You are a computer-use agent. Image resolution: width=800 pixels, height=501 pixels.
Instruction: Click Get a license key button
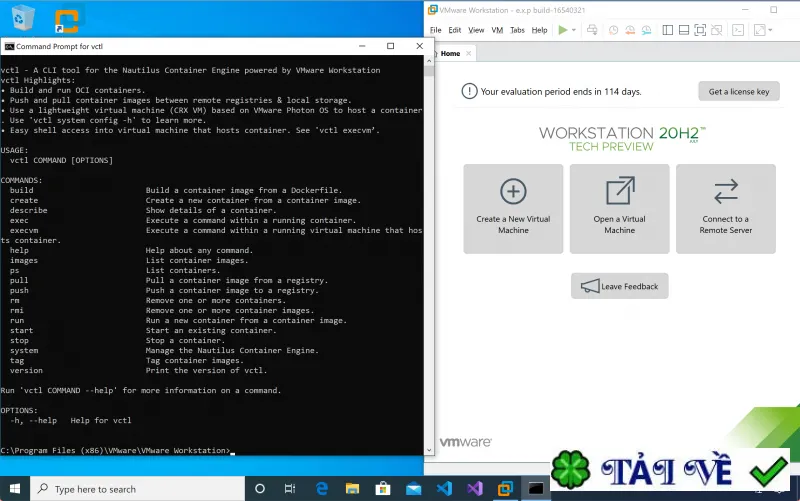[x=739, y=91]
